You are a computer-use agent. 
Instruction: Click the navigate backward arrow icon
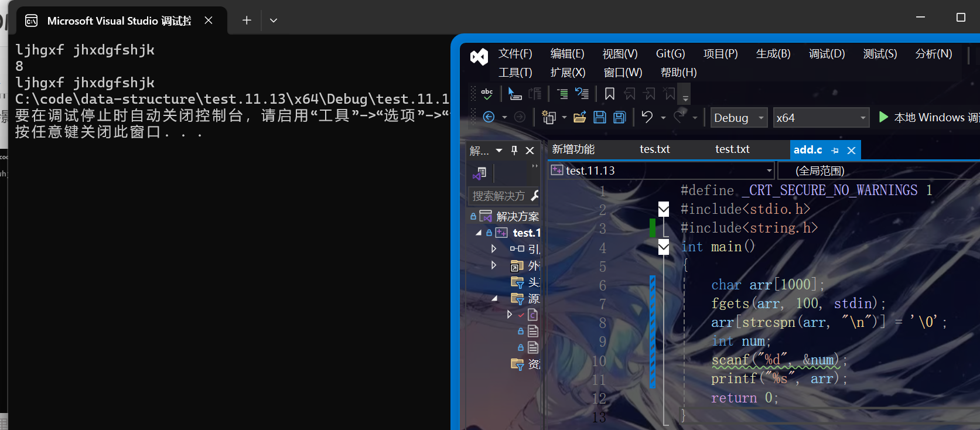coord(489,117)
